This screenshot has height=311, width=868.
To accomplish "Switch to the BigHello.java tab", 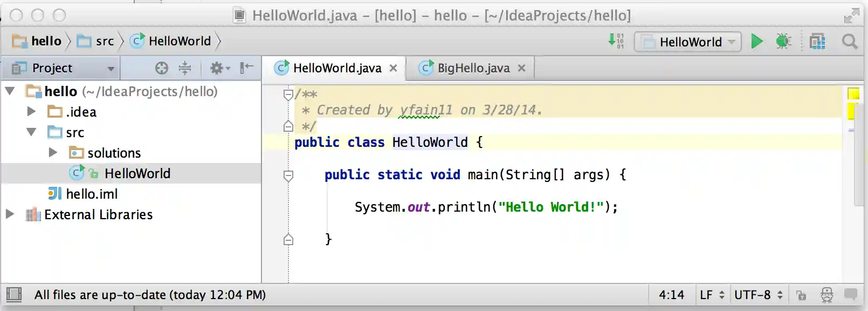I will (472, 68).
